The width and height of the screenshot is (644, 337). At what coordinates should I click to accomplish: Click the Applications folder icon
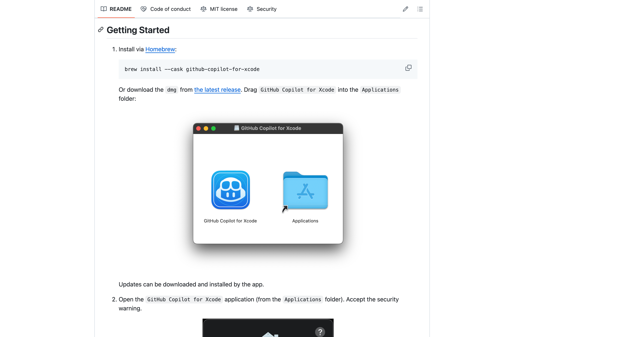[x=305, y=191]
